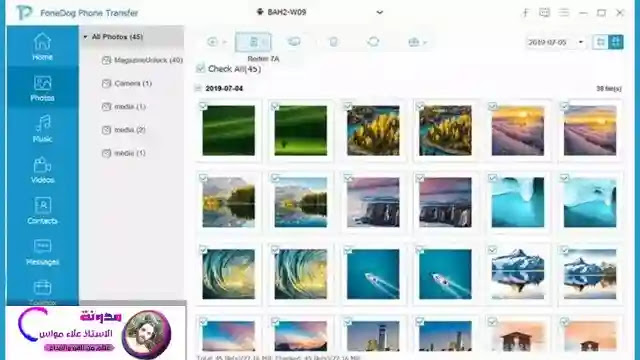Uncheck the green field photo with small tree
The height and width of the screenshot is (360, 640).
coord(275,106)
